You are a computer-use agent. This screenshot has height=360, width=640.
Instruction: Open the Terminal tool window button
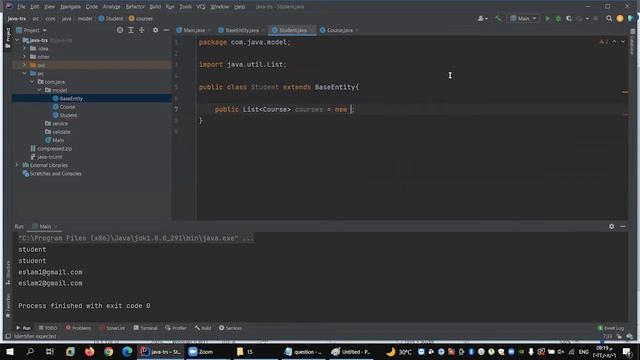point(145,328)
